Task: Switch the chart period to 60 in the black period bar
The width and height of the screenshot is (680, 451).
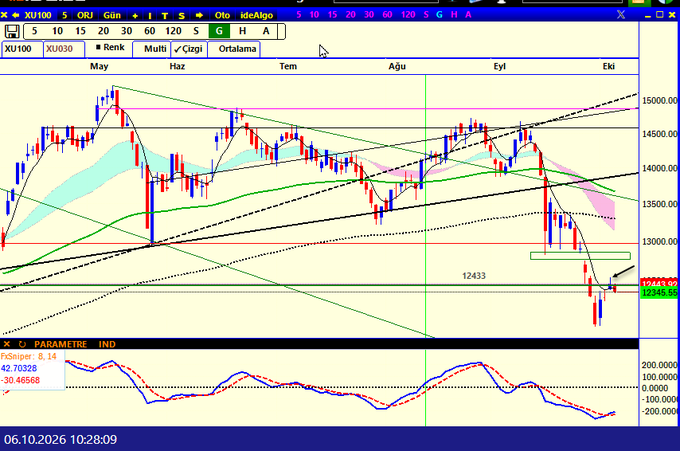Action: (x=150, y=31)
